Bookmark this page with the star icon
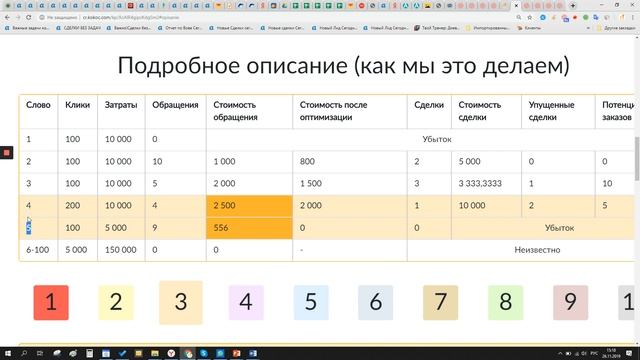This screenshot has width=640, height=360. (530, 18)
